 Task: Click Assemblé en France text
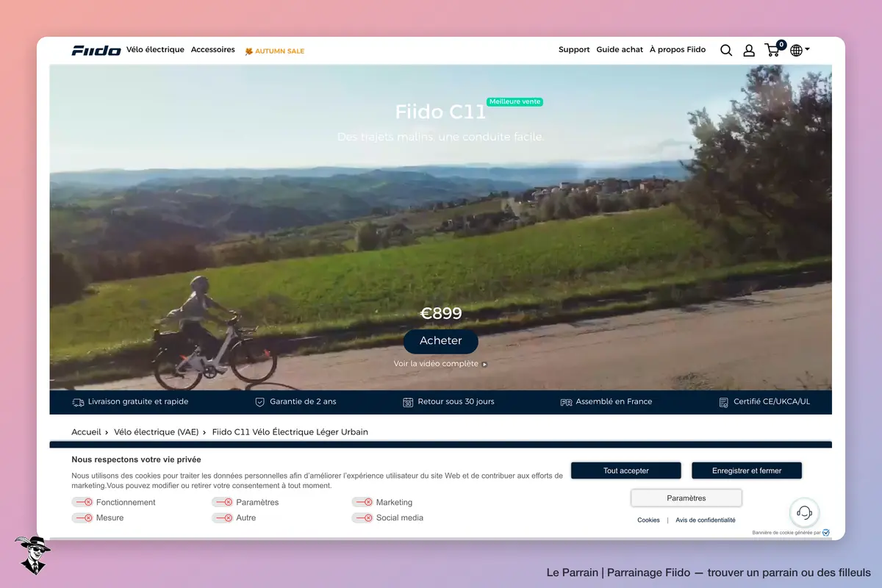tap(614, 402)
